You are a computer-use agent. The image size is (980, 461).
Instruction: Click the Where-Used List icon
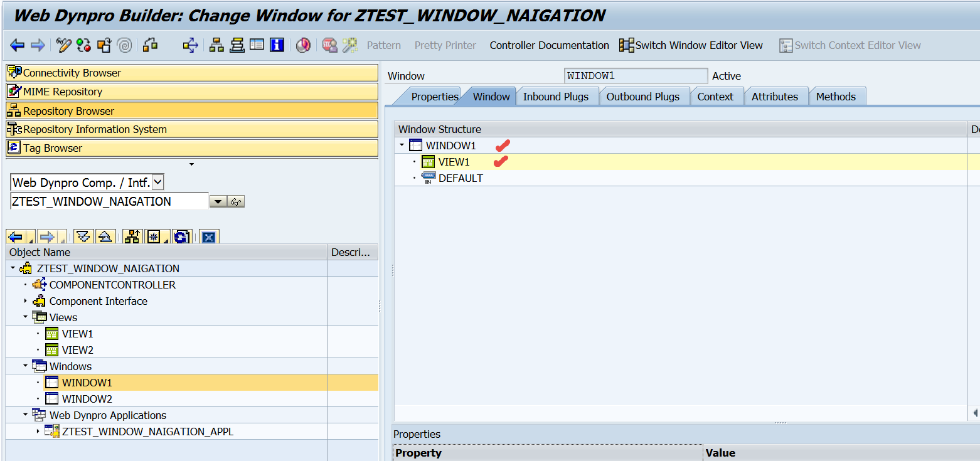pyautogui.click(x=150, y=45)
